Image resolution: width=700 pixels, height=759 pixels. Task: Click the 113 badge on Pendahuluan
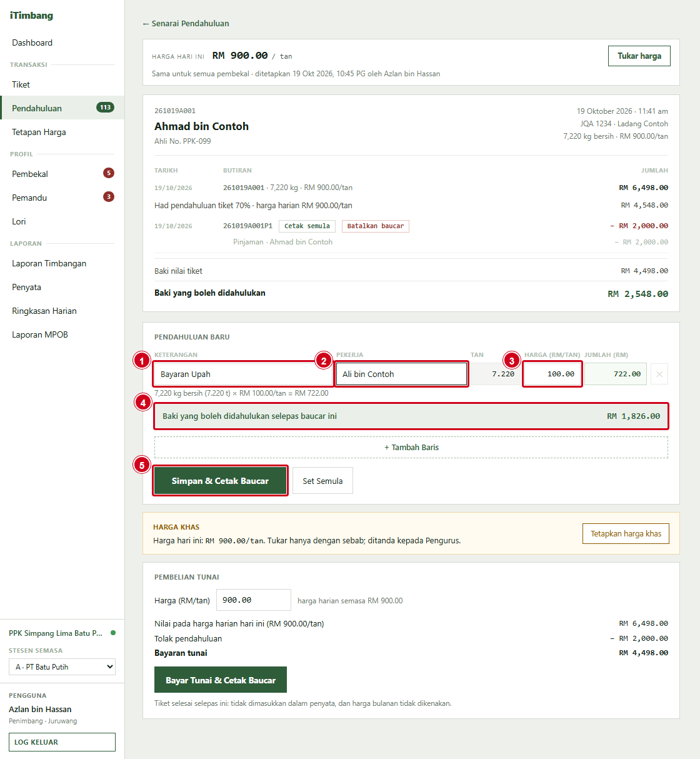(105, 108)
